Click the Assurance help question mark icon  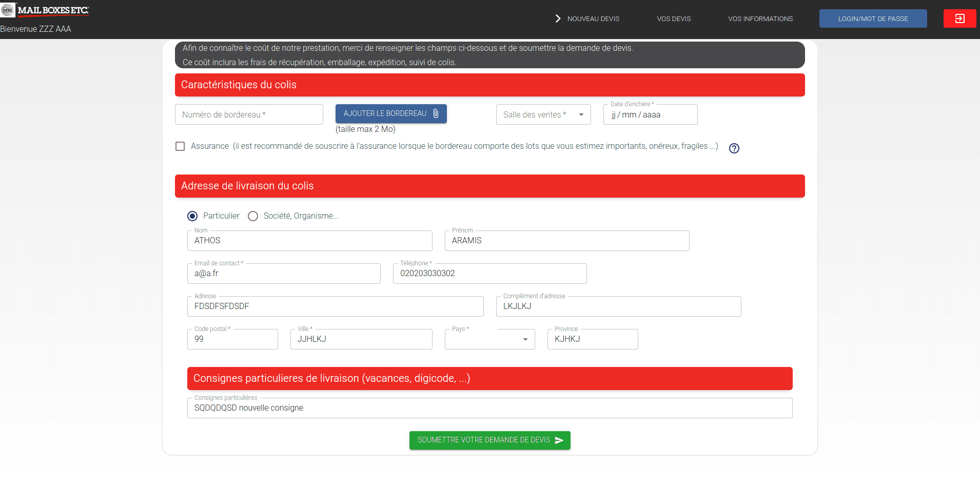pos(734,148)
